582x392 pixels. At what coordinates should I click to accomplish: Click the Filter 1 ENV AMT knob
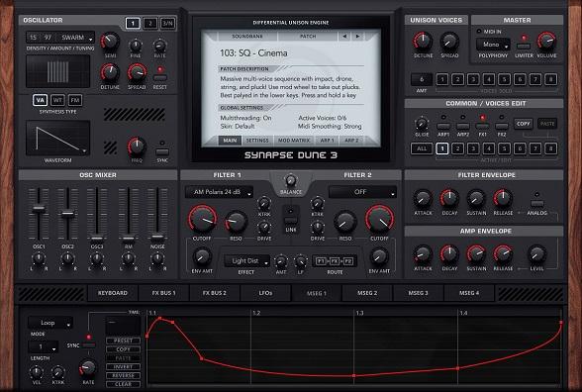202,256
